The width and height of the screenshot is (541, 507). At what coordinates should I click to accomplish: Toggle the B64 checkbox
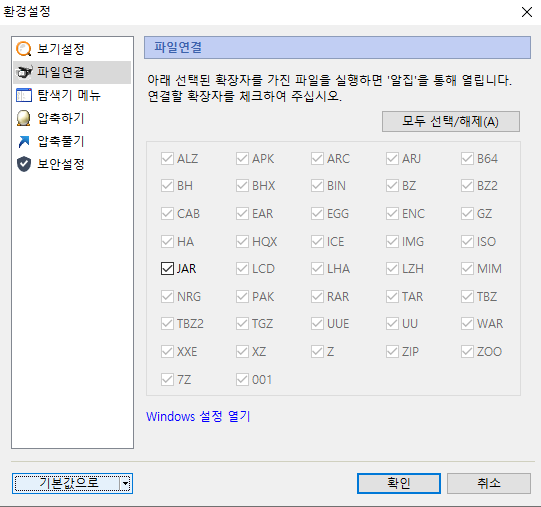(467, 159)
